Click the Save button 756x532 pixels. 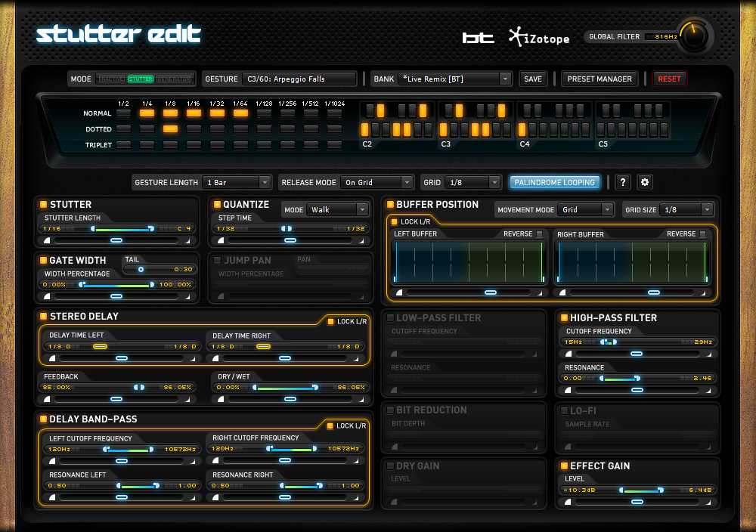pyautogui.click(x=533, y=79)
